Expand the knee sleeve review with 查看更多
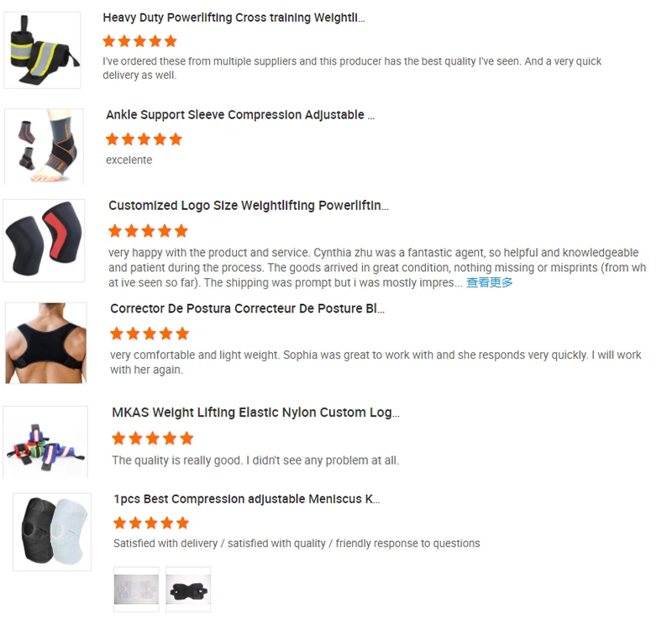672x620 pixels. (x=490, y=282)
